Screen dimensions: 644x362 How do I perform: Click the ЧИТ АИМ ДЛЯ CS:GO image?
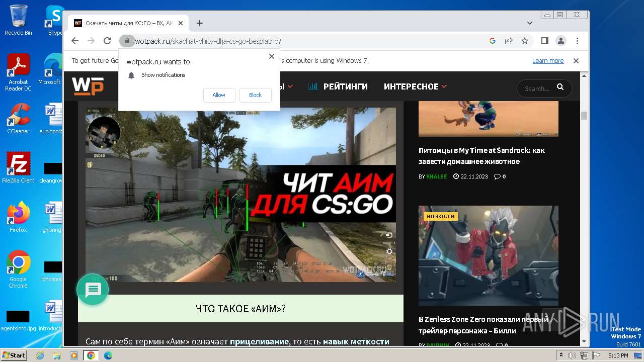click(240, 195)
